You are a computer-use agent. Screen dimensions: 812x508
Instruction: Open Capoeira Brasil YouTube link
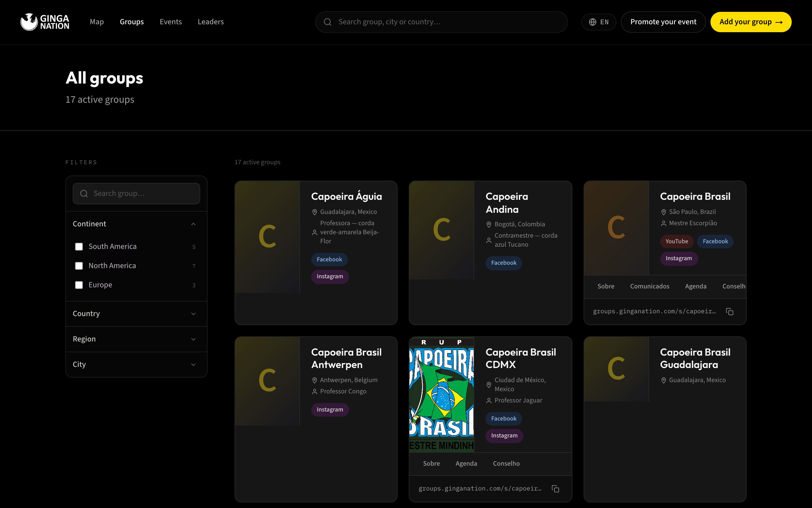[x=676, y=242]
